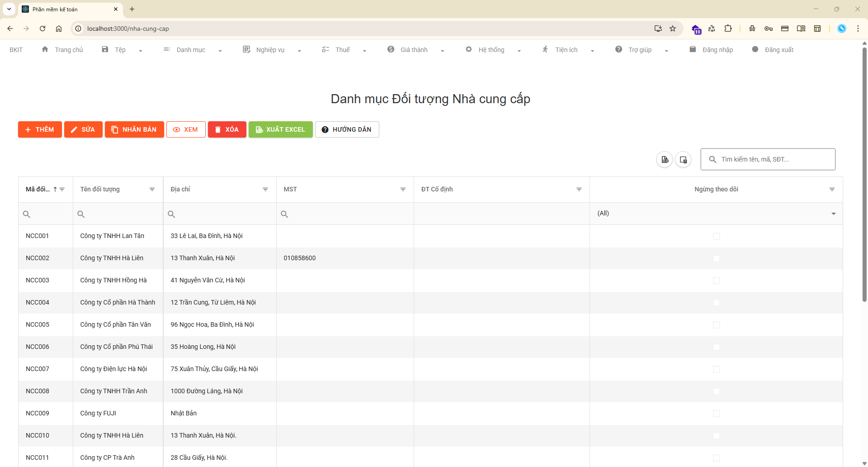
Task: Click browser back arrow
Action: 10,29
